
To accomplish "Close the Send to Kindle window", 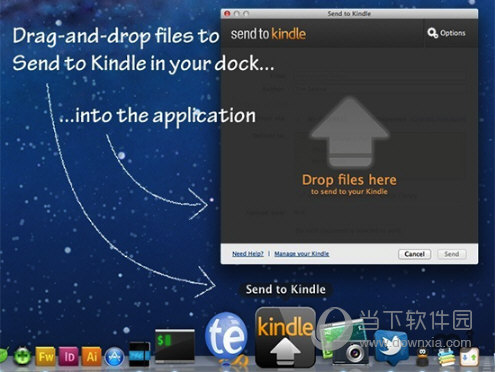I will point(227,14).
